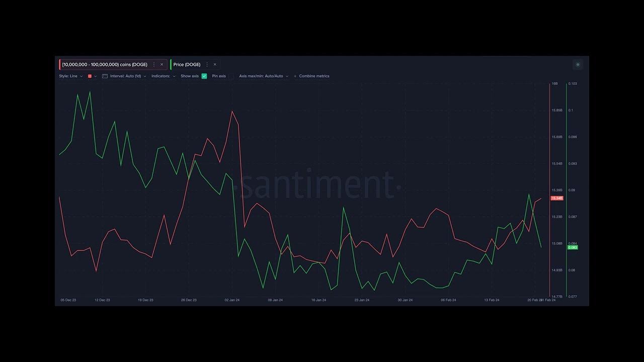
Task: Open options menu for Price (DOGE) metric
Action: [207, 65]
